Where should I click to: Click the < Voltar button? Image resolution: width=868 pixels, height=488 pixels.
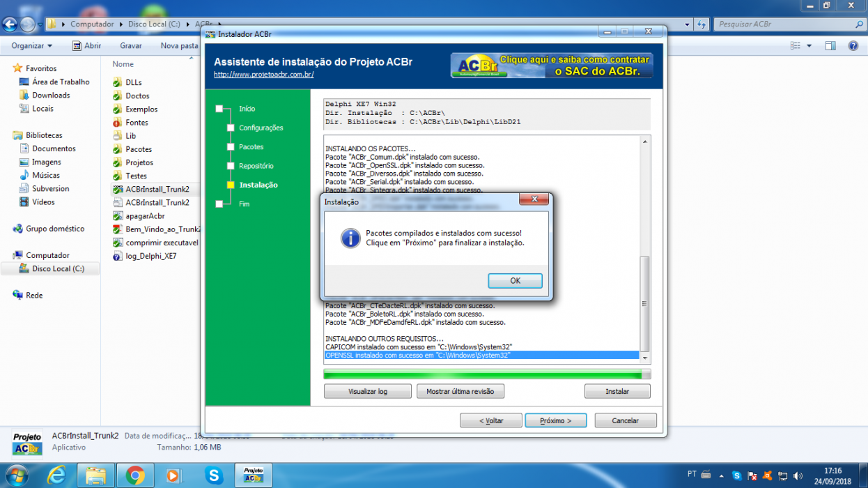tap(491, 421)
